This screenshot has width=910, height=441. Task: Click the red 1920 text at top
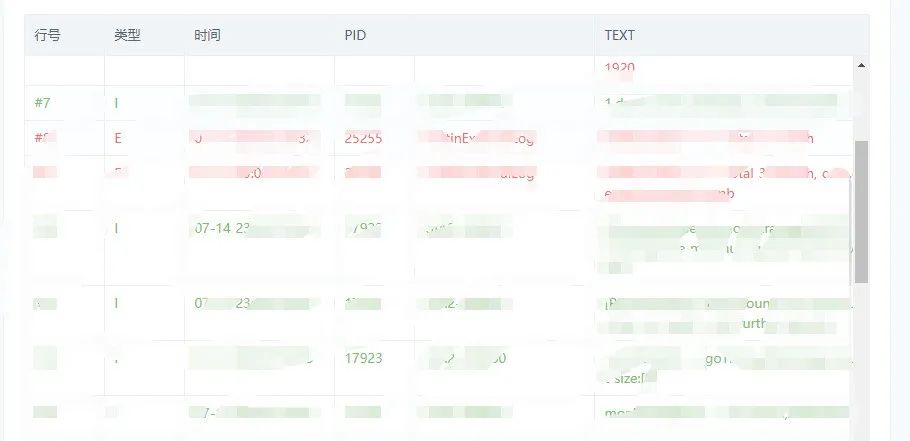pyautogui.click(x=619, y=67)
